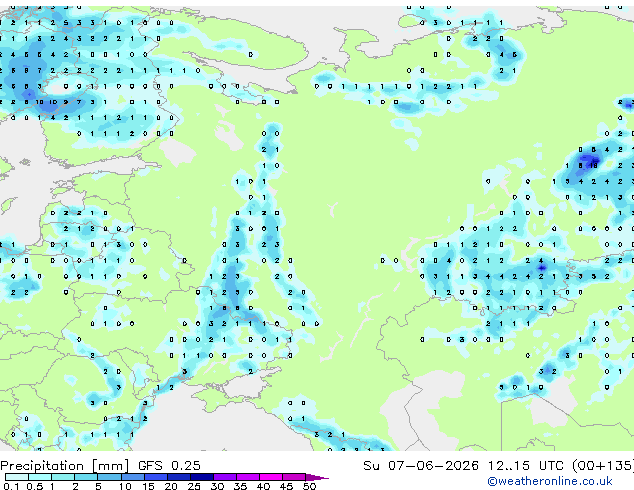The image size is (634, 490).
Task: Click the legend swatch between 35 and 40
Action: 248,477
